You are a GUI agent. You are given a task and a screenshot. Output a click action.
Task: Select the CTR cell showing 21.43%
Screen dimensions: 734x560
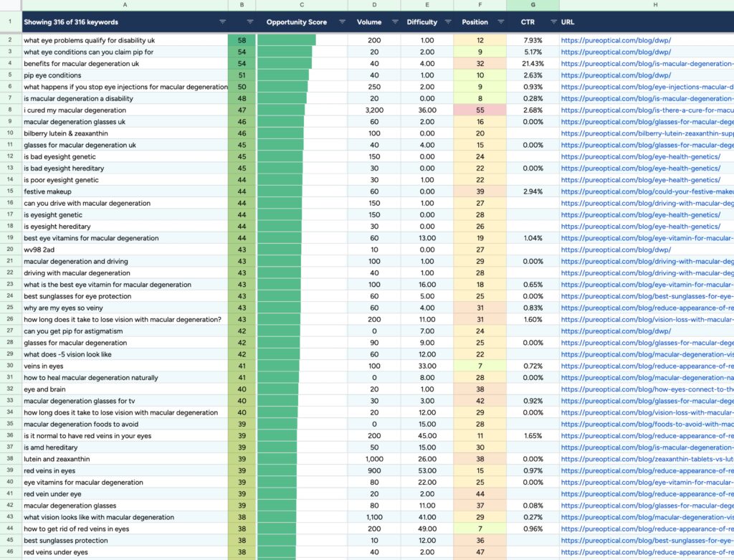533,64
